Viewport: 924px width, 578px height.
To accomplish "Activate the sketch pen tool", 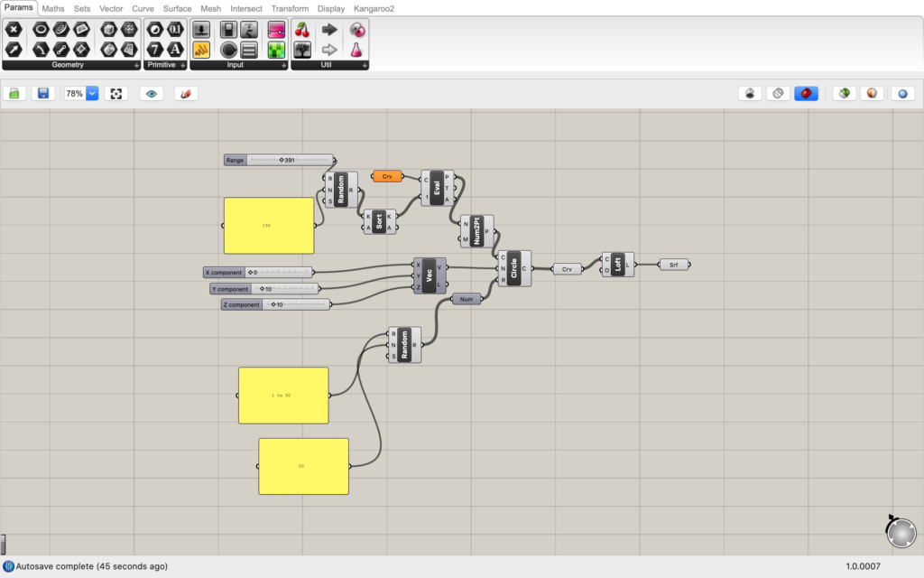I will [x=186, y=93].
